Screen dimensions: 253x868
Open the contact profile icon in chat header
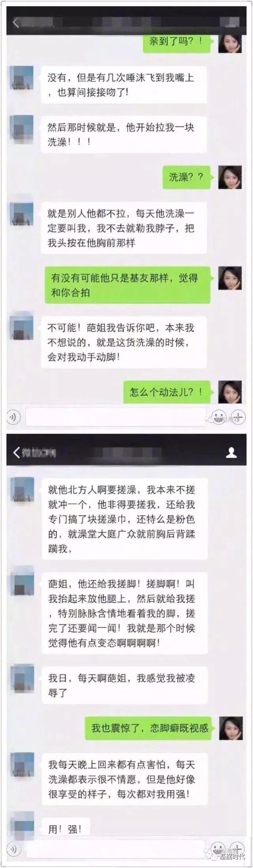click(231, 452)
